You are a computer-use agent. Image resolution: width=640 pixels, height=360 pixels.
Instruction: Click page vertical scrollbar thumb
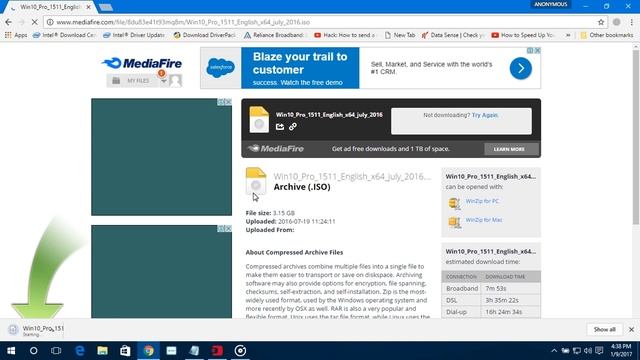636,137
